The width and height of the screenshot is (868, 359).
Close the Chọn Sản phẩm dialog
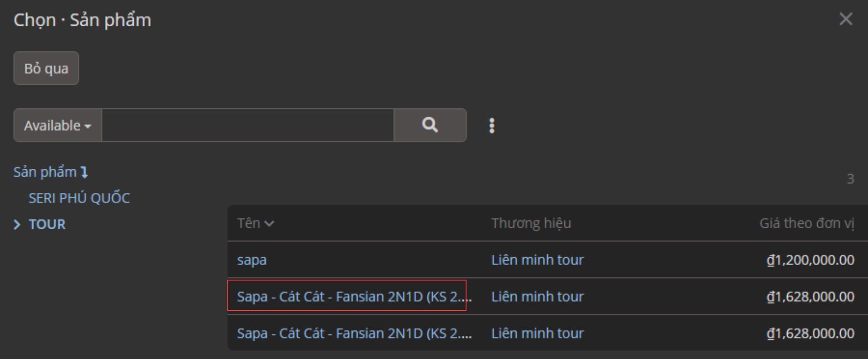846,19
